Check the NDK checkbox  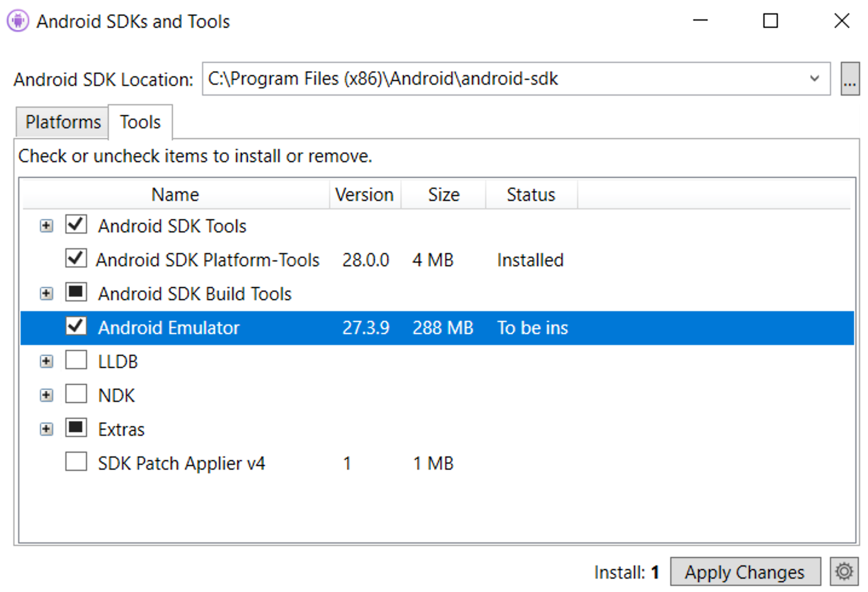pyautogui.click(x=76, y=394)
